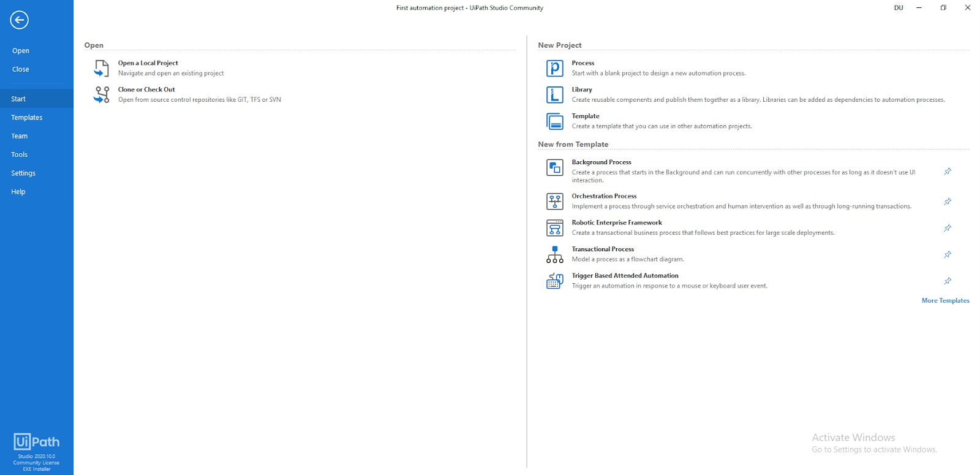Click the Trigger Based Attended Automation title

coord(625,276)
